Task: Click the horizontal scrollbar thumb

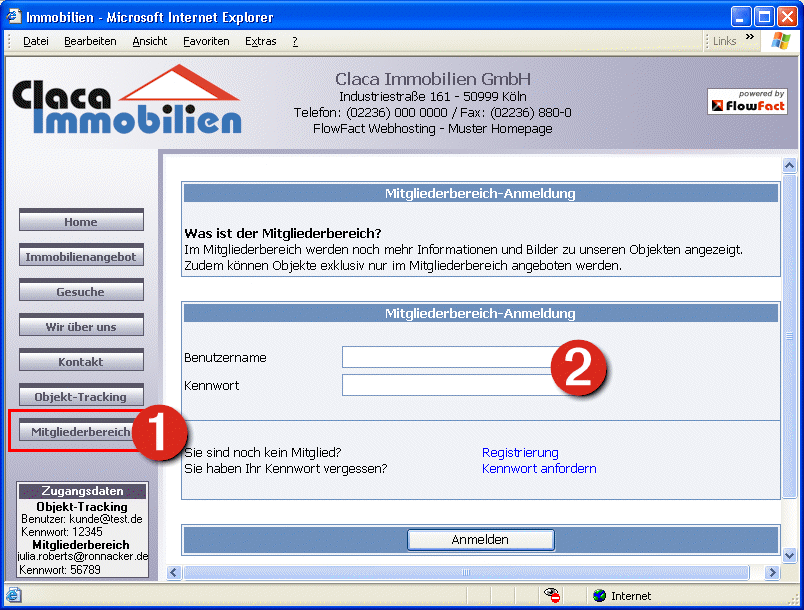Action: [x=466, y=572]
